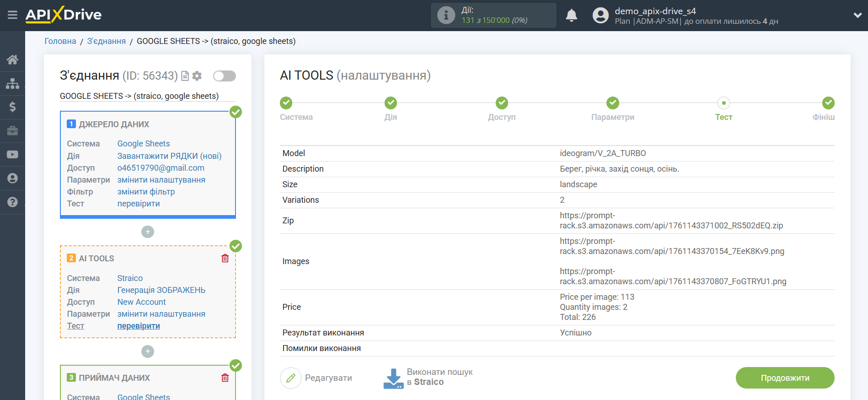868x400 pixels.
Task: Open the hamburger menu in the header
Action: coord(12,15)
